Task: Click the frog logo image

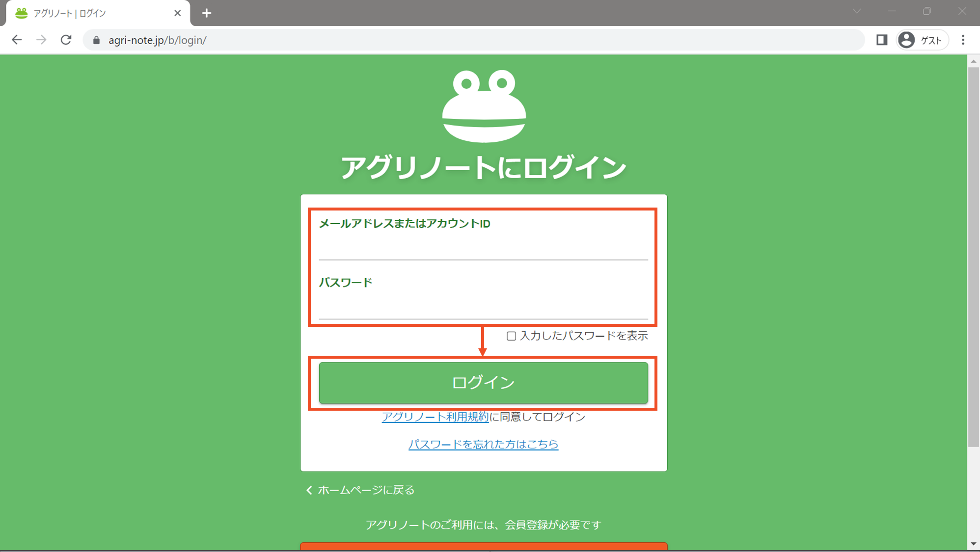Action: click(x=484, y=106)
